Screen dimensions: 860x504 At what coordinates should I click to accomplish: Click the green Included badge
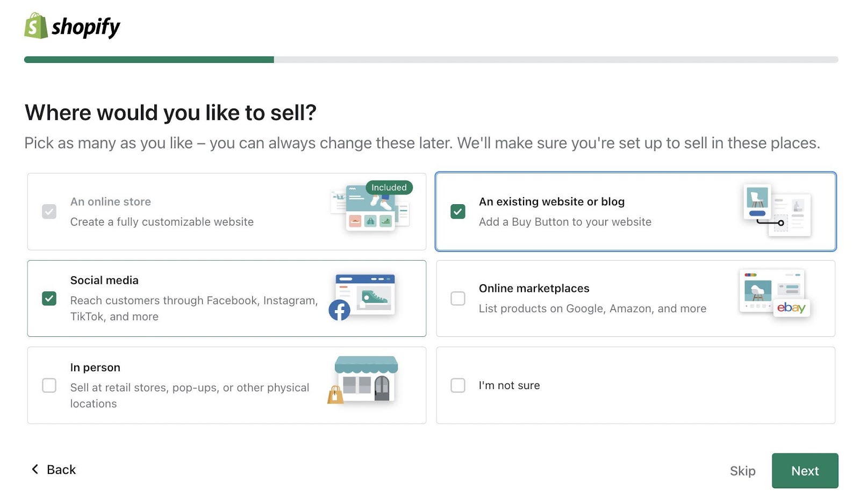click(x=389, y=188)
